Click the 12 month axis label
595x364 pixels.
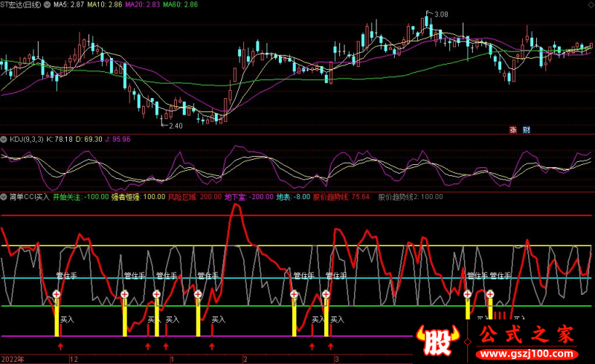click(74, 359)
